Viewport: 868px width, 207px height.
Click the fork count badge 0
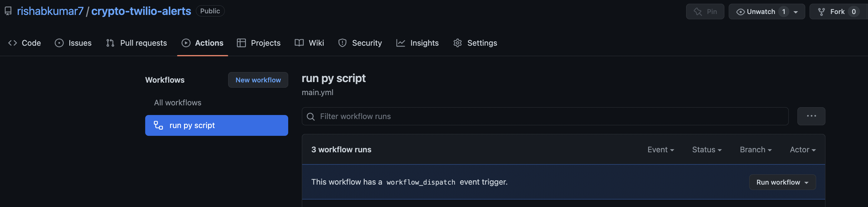(853, 11)
